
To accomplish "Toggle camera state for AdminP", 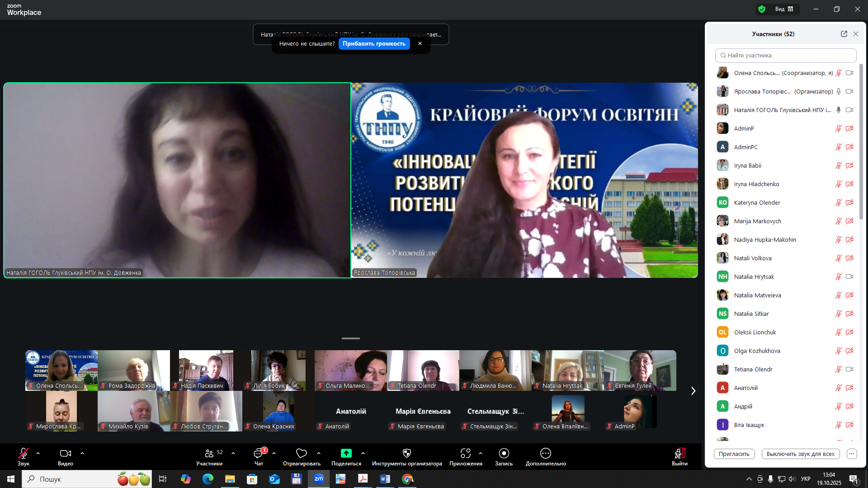I will (x=850, y=128).
